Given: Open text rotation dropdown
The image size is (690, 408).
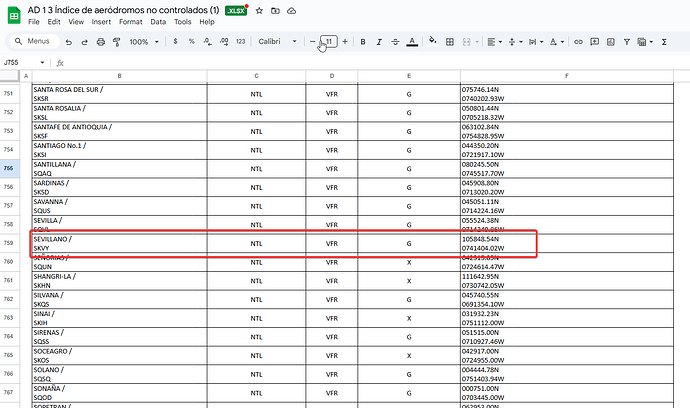Looking at the screenshot, I should pyautogui.click(x=557, y=42).
